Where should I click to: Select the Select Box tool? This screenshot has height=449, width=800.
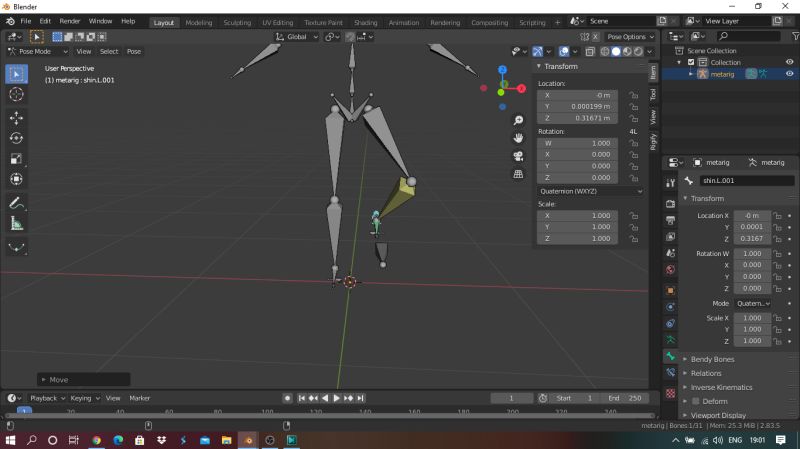[x=16, y=74]
